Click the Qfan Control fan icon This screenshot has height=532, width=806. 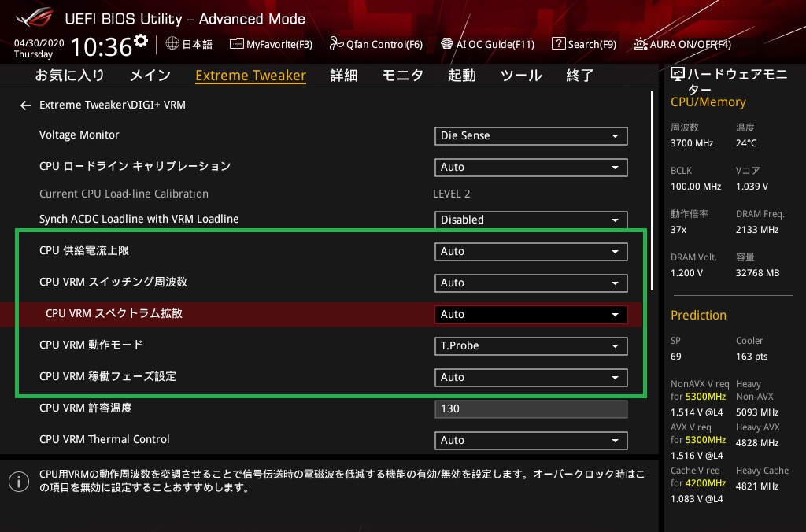(336, 44)
